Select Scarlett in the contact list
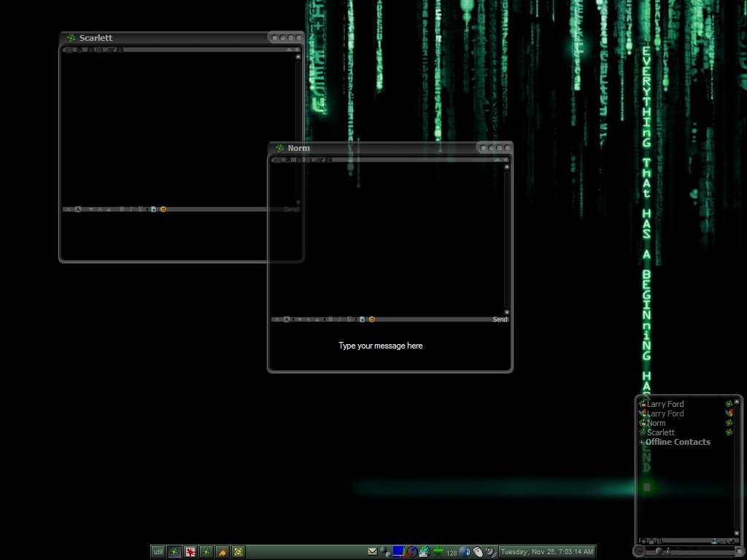 tap(661, 432)
